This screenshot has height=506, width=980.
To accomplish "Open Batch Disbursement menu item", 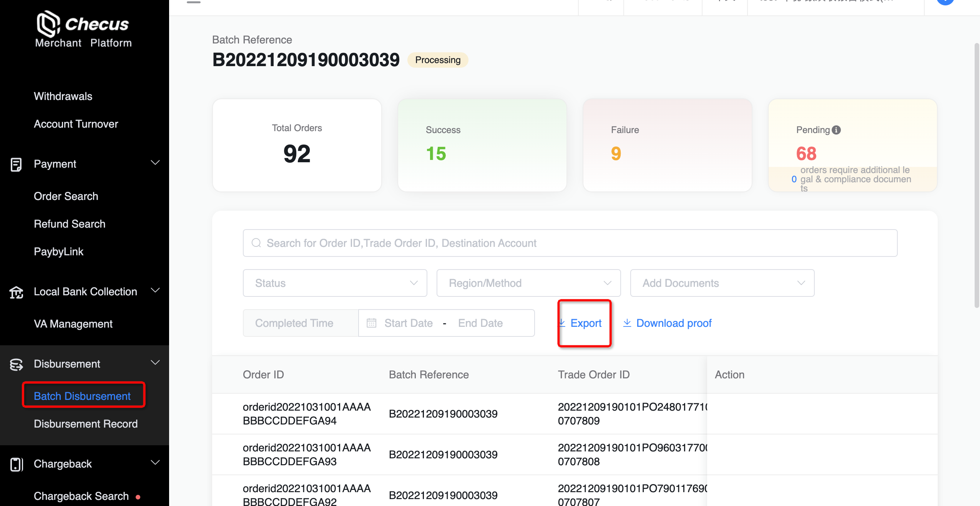I will (82, 396).
